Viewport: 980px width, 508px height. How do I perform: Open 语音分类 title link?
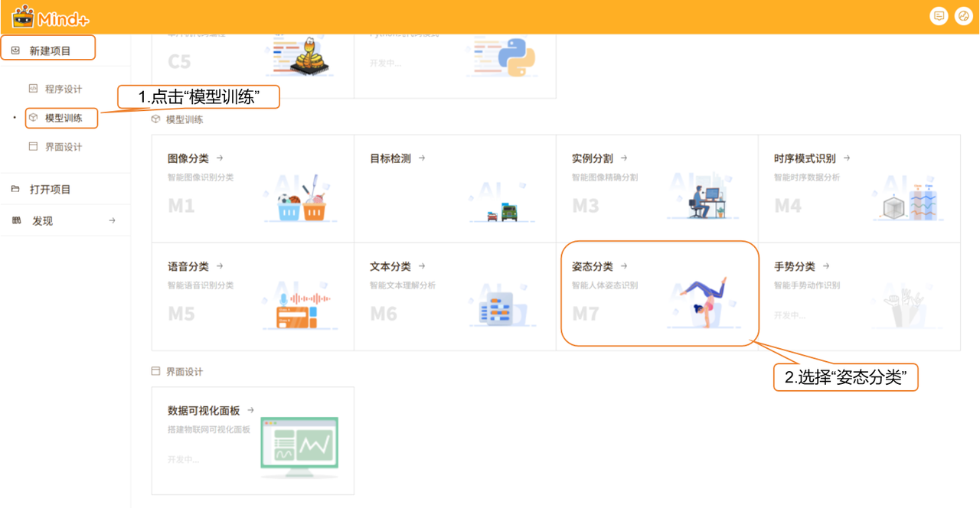coord(188,266)
